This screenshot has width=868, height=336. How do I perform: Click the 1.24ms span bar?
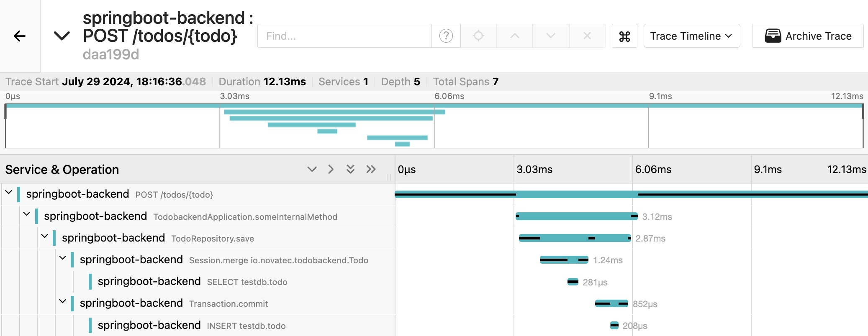(564, 260)
